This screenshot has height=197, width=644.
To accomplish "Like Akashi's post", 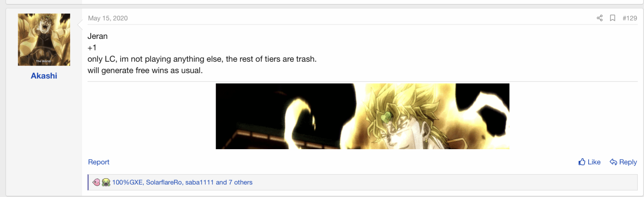I will pos(590,162).
